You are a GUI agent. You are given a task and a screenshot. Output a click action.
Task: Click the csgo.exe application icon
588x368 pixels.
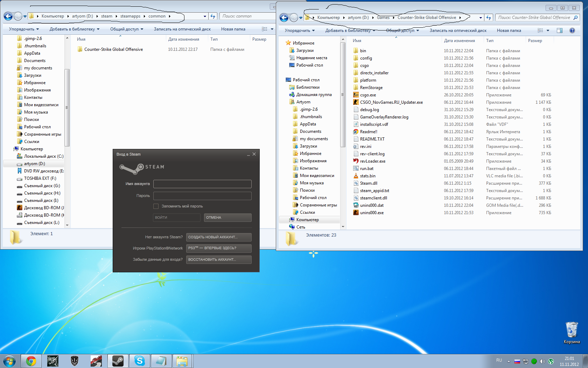pyautogui.click(x=356, y=95)
